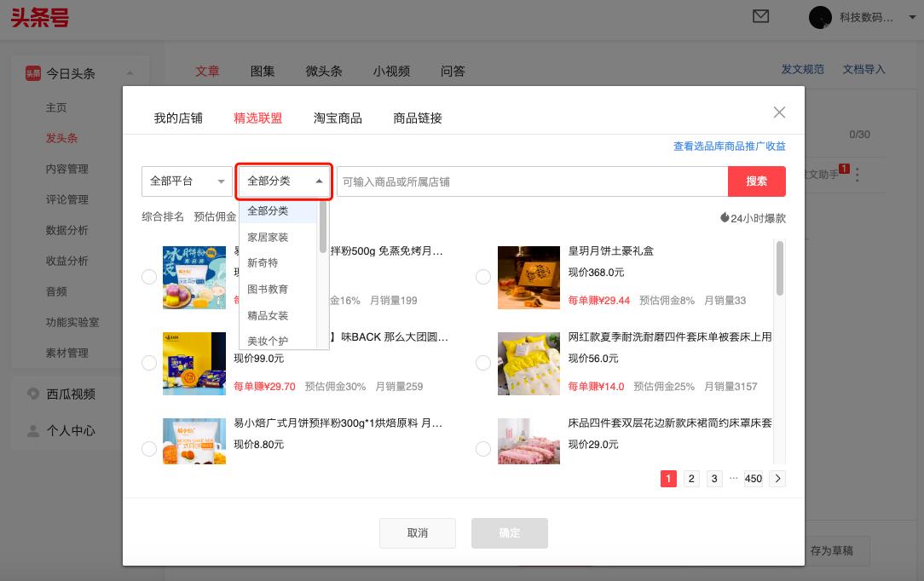Open the 问答 tab
This screenshot has height=581, width=924.
453,72
